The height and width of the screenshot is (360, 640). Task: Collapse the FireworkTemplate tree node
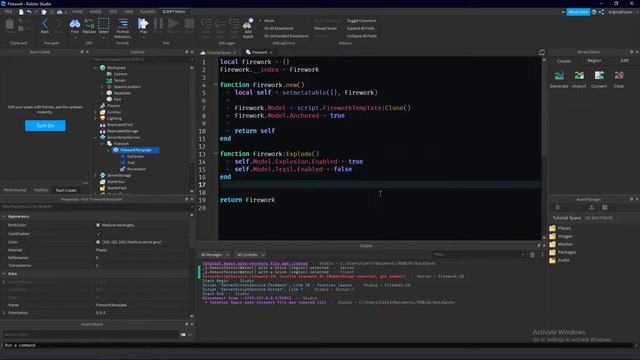click(109, 150)
